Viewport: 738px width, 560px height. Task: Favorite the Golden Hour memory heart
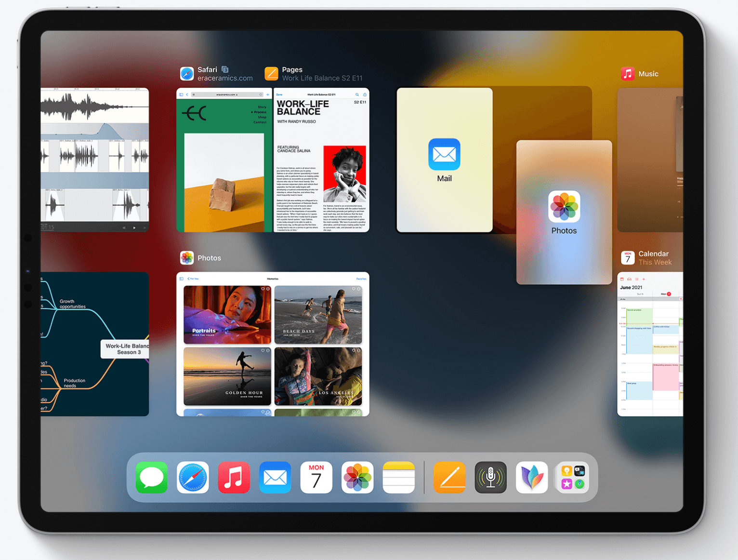coord(263,350)
